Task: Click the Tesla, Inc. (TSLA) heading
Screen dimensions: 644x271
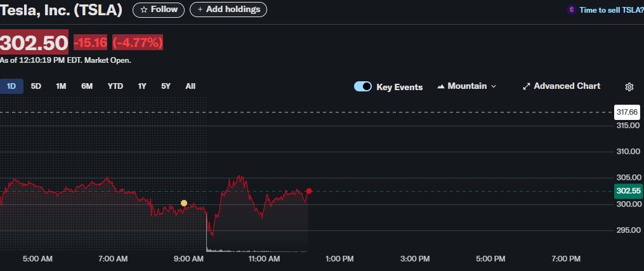Action: [x=61, y=10]
